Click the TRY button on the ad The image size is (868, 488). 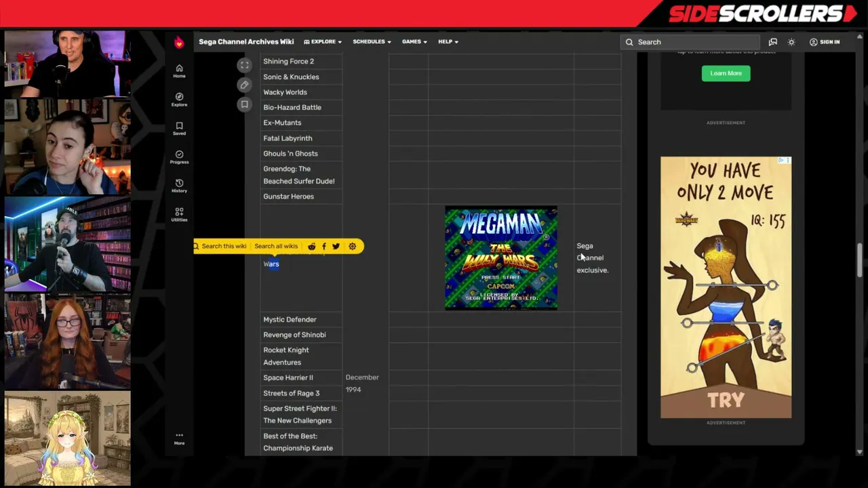726,401
